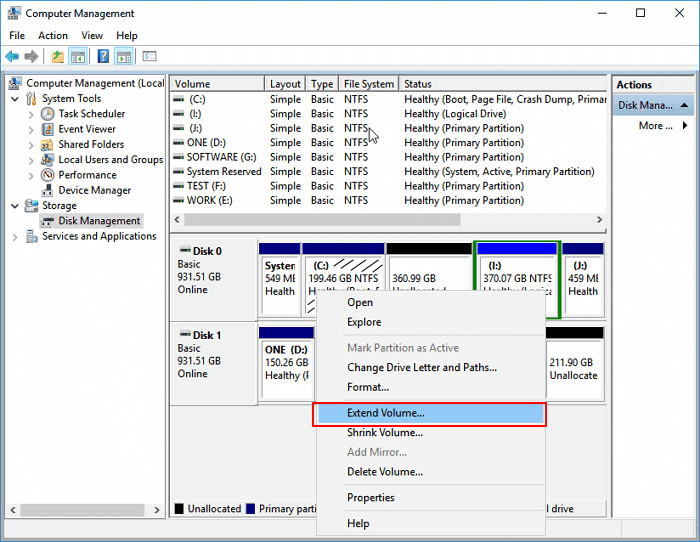
Task: Sort by the File System column header
Action: [367, 85]
